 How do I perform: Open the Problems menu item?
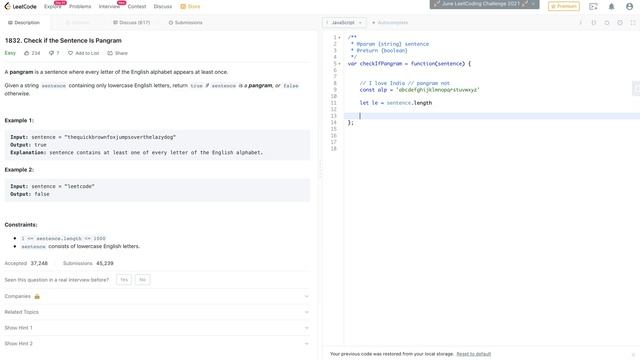click(x=80, y=7)
